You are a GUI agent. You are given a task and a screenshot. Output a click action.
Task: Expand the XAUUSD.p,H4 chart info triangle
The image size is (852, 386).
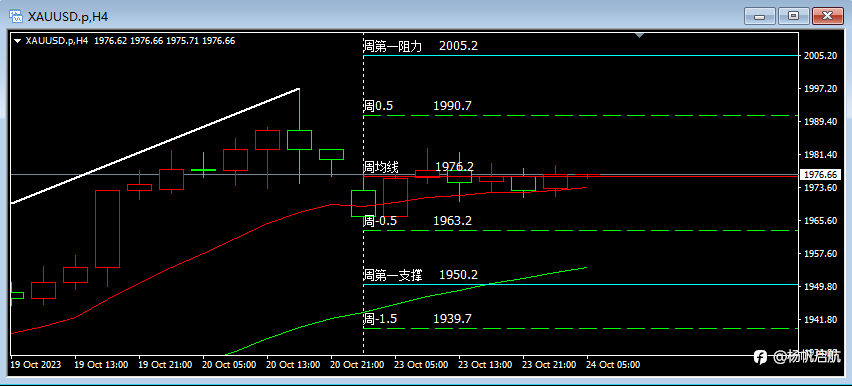click(x=18, y=41)
